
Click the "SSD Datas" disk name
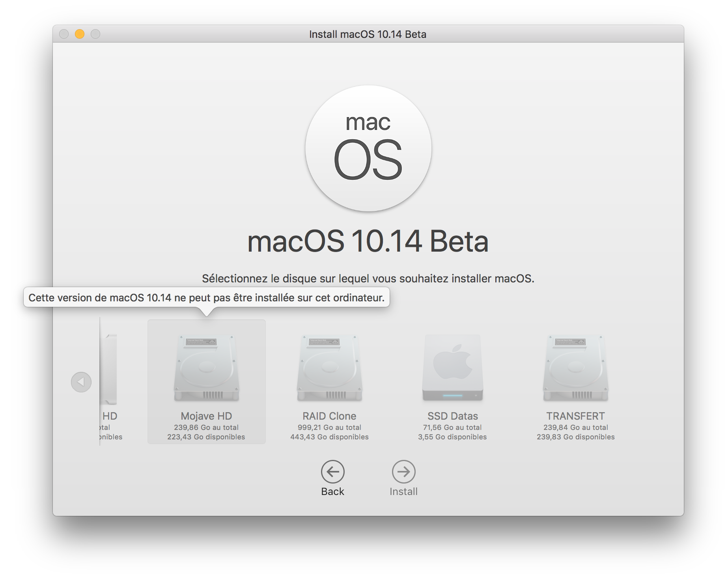coord(452,416)
